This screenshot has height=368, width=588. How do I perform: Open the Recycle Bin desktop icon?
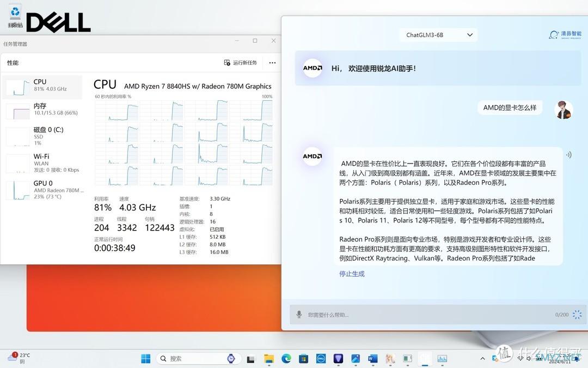point(15,15)
